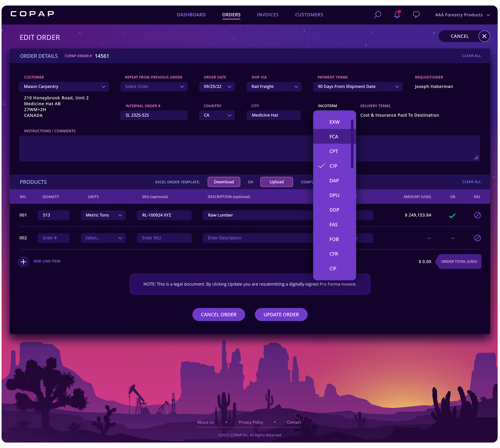Open the Units Select dropdown on line 002
500x448 pixels.
(103, 238)
